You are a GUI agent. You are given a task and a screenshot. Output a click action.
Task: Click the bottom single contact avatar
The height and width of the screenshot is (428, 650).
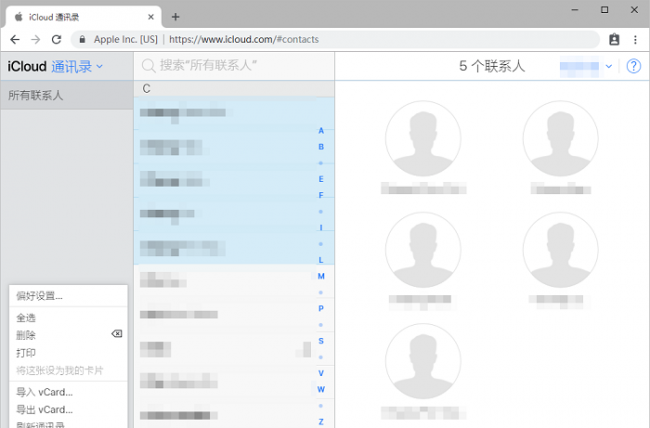click(423, 361)
